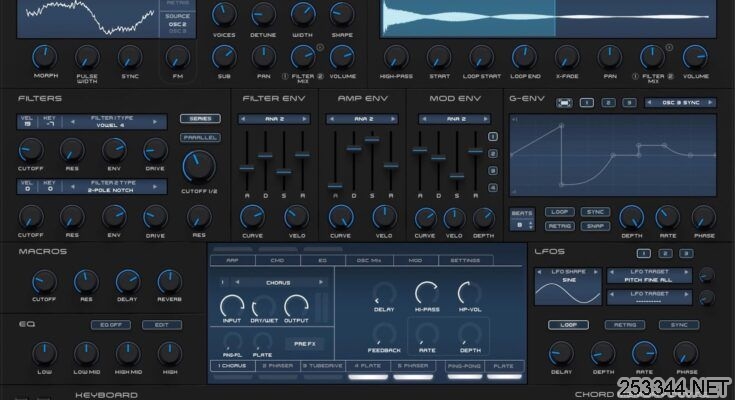
Task: Toggle G-ENV SYNC button
Action: tap(595, 212)
